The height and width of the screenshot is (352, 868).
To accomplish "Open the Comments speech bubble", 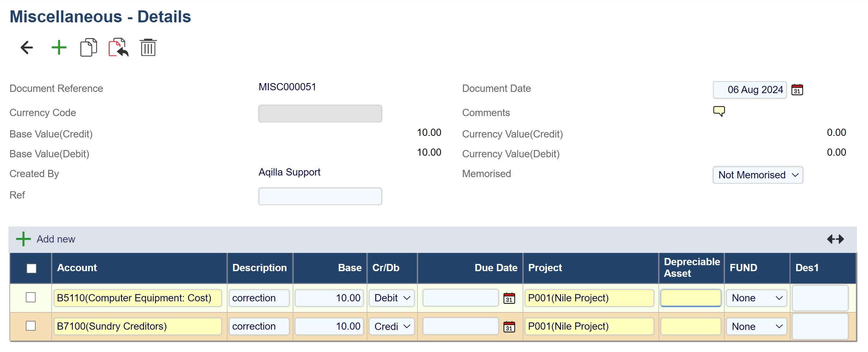I will (719, 111).
